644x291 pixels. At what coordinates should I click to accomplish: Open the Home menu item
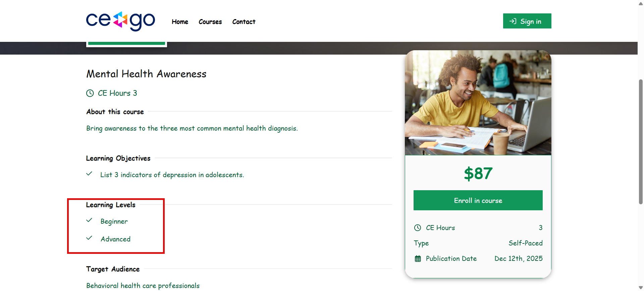[180, 22]
